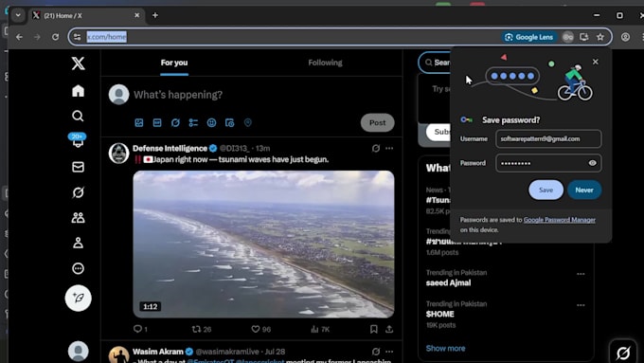Close the Home / X tab
644x363 pixels.
pos(136,15)
